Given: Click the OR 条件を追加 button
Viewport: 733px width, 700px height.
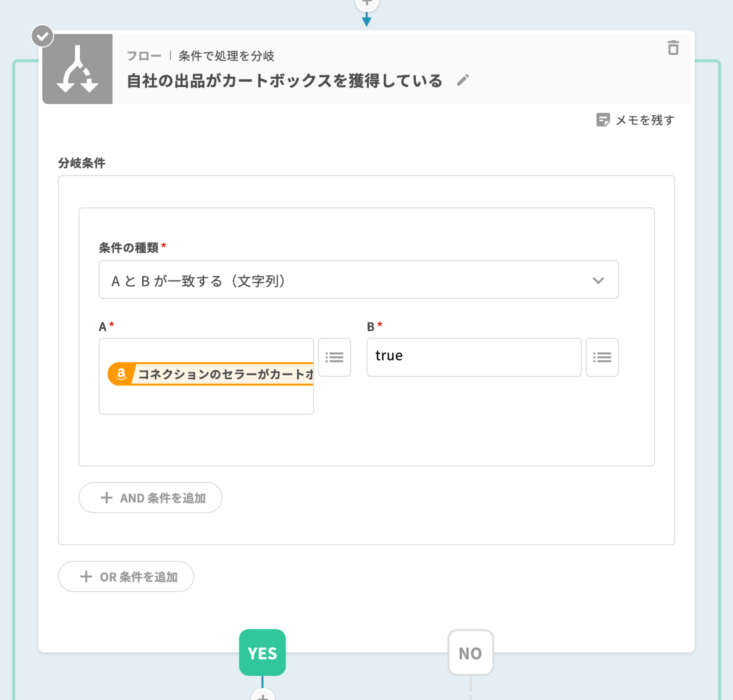Looking at the screenshot, I should pyautogui.click(x=126, y=577).
